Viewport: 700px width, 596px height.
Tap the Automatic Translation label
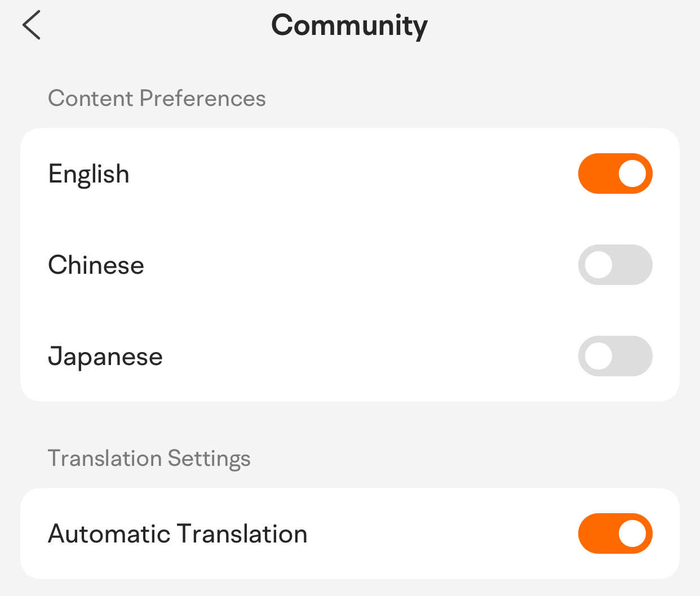tap(178, 534)
